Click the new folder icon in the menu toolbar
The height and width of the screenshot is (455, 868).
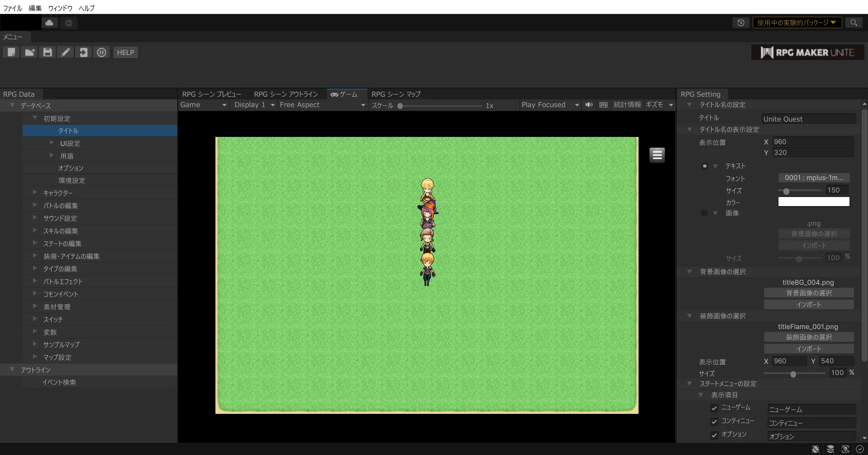[29, 52]
